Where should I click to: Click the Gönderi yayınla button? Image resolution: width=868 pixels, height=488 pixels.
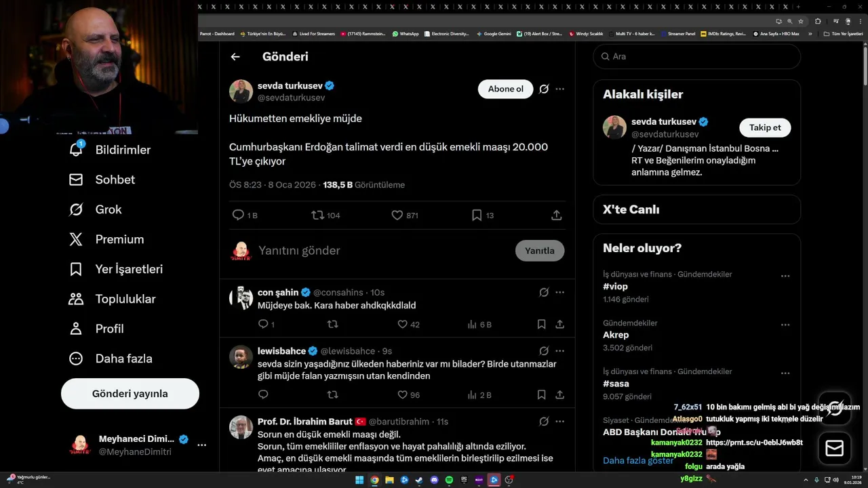tap(130, 394)
